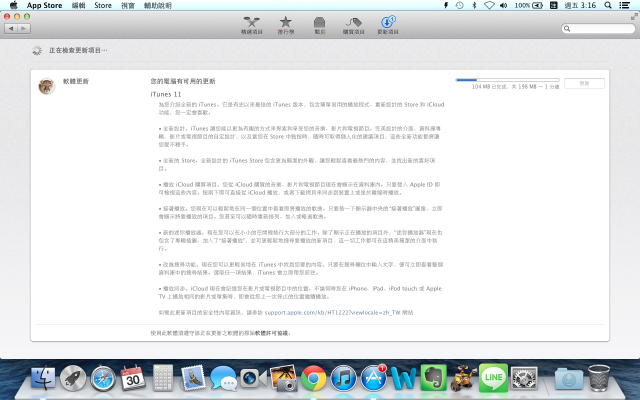Click the clock showing 週五 3:16
Screen dimensions: 640x400
pos(580,5)
